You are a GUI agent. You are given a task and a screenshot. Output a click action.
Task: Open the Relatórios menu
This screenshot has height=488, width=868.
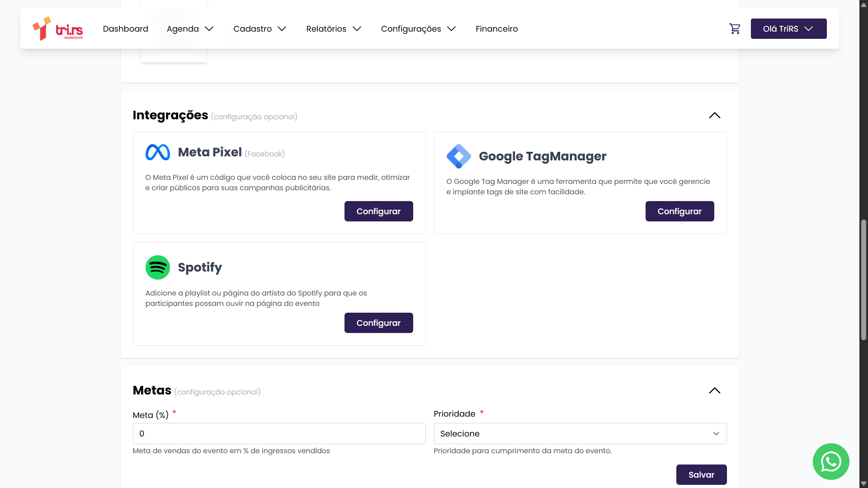(x=334, y=29)
